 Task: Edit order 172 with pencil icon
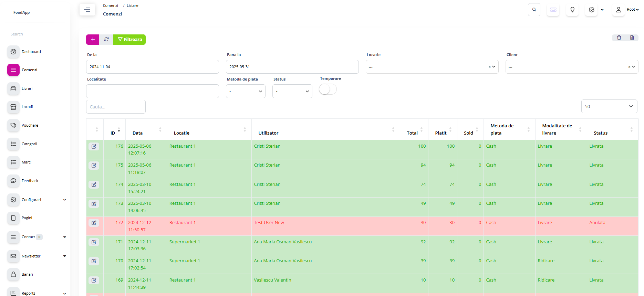(x=94, y=223)
